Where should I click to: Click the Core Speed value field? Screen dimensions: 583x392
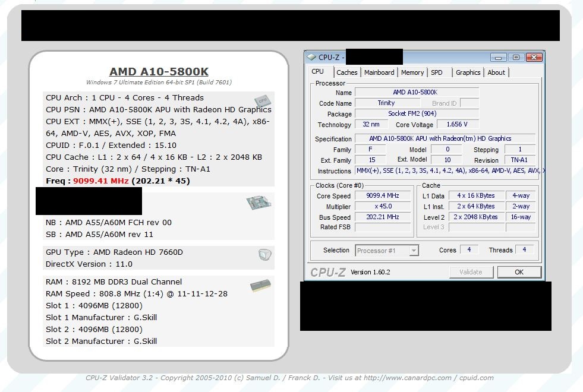pos(383,196)
